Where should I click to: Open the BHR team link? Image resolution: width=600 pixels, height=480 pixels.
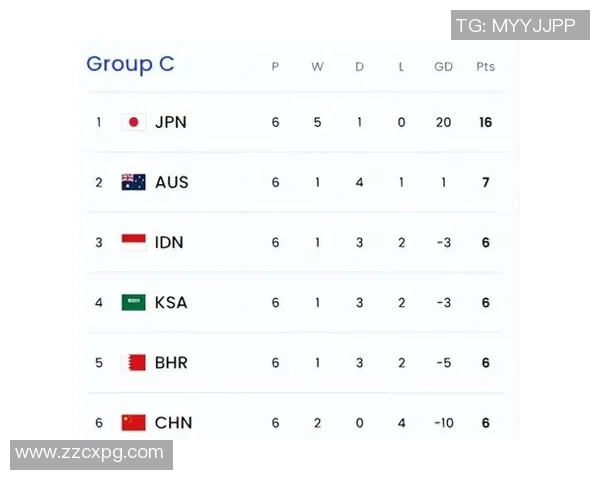point(172,362)
